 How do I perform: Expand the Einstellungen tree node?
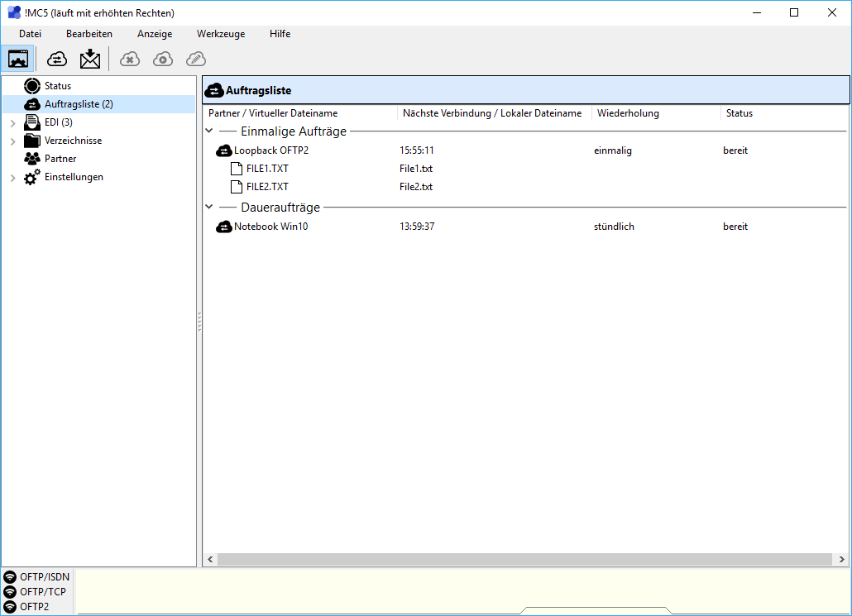(12, 178)
